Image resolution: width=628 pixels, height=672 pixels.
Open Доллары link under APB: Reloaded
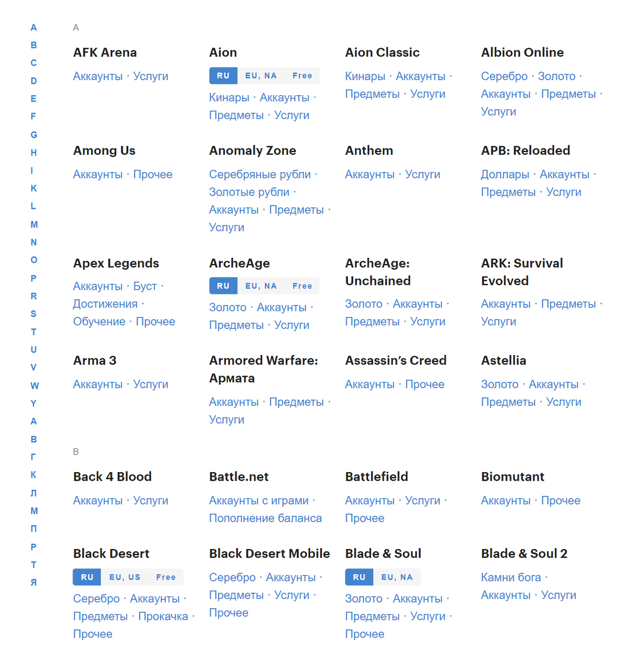(x=504, y=175)
